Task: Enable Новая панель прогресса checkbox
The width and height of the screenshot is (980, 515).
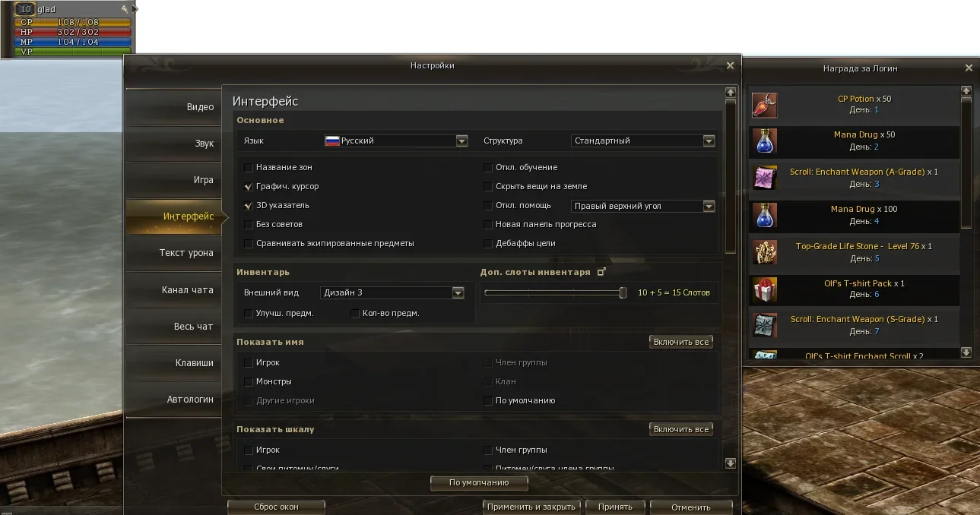Action: point(488,224)
